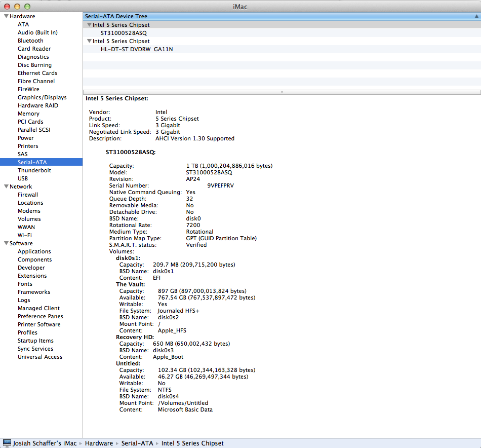Select Printers in sidebar

point(28,146)
